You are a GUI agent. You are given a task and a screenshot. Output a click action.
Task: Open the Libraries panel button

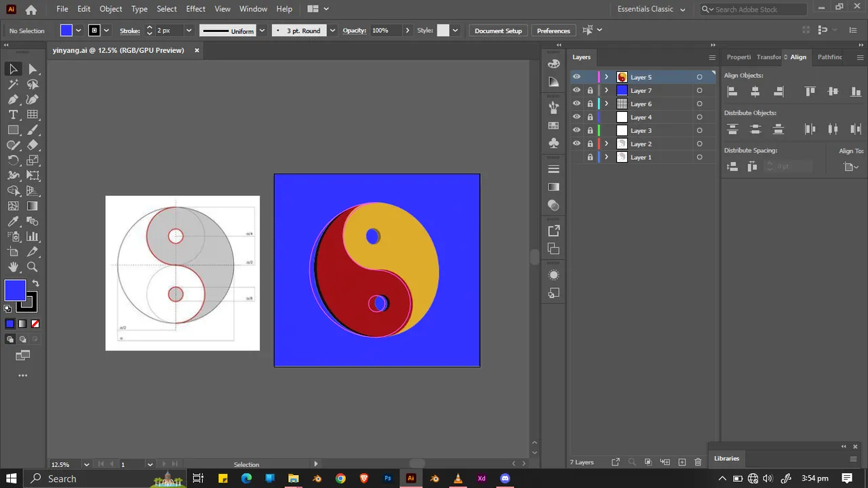726,458
